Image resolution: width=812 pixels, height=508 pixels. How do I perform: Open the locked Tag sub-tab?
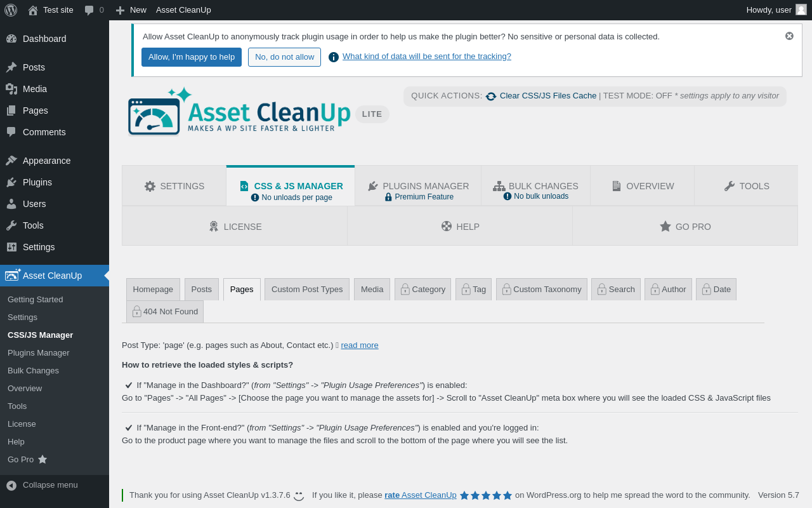click(x=474, y=290)
